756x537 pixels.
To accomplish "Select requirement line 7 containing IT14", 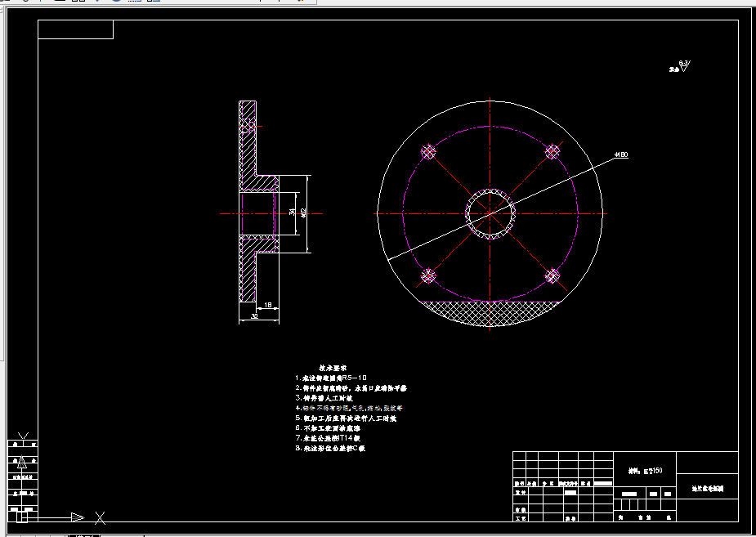I will pyautogui.click(x=328, y=438).
